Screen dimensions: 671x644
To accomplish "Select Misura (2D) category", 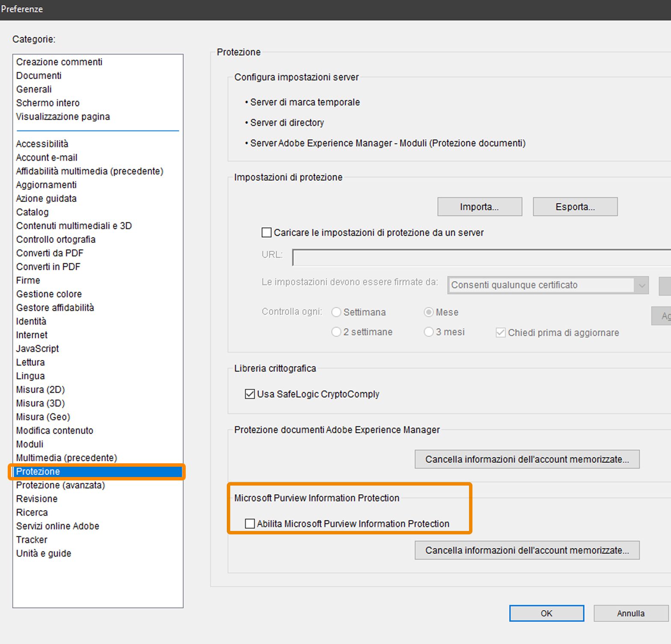I will tap(41, 390).
